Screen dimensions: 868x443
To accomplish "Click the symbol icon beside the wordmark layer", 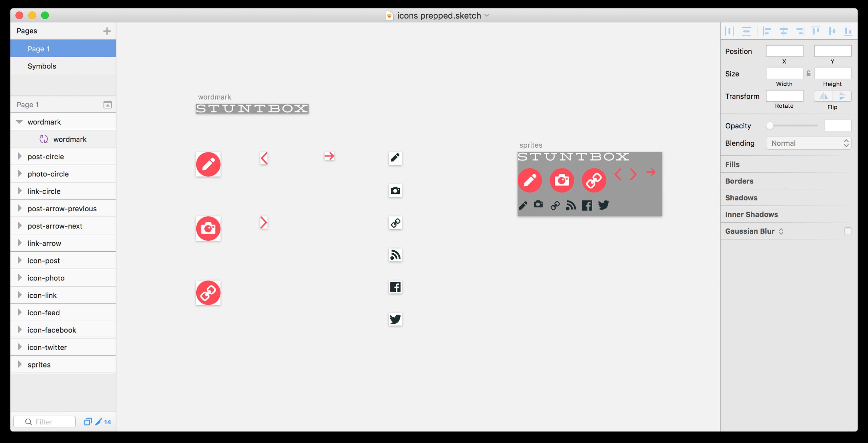I will 44,139.
